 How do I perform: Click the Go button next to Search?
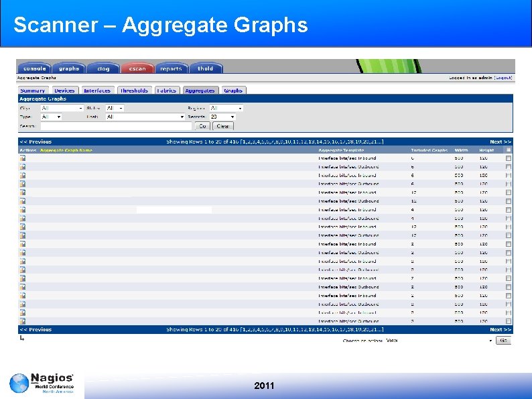pos(202,126)
